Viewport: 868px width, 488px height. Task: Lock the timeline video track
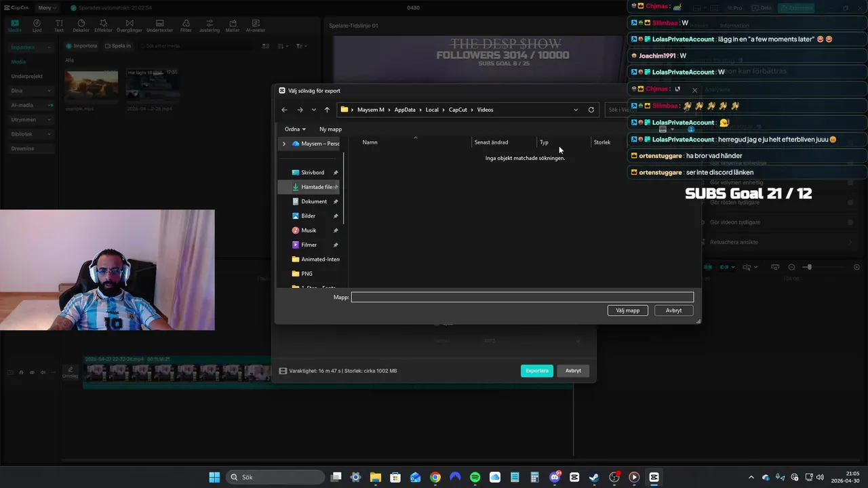pyautogui.click(x=21, y=372)
